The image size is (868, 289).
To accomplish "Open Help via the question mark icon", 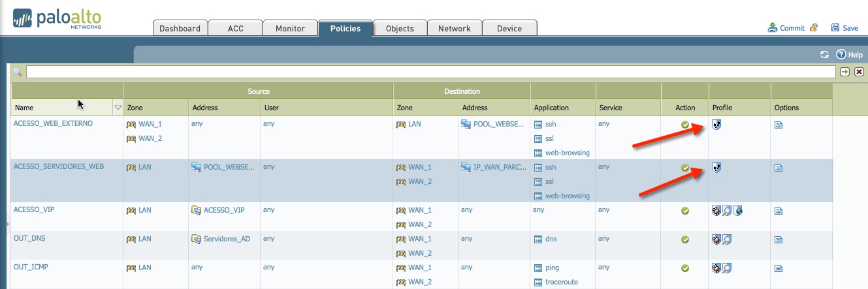I will click(x=841, y=55).
